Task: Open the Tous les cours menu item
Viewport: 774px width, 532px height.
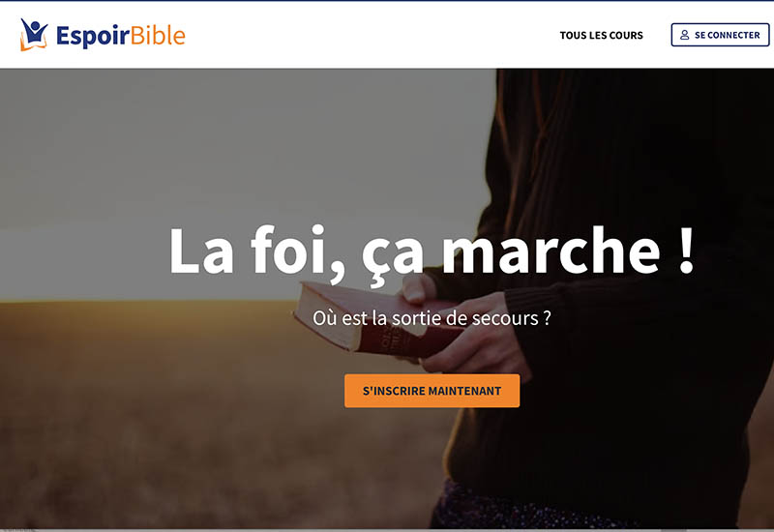Action: tap(601, 35)
